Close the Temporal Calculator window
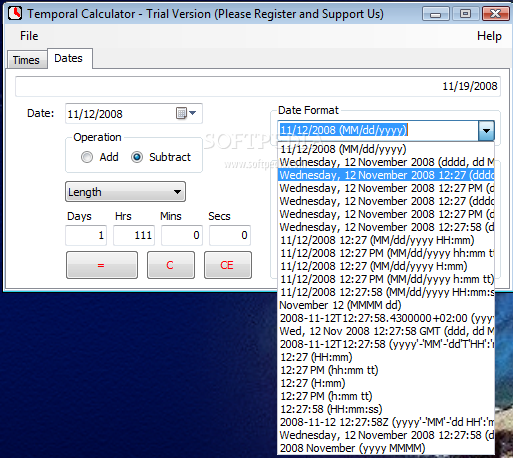Image resolution: width=513 pixels, height=458 pixels. [x=495, y=14]
